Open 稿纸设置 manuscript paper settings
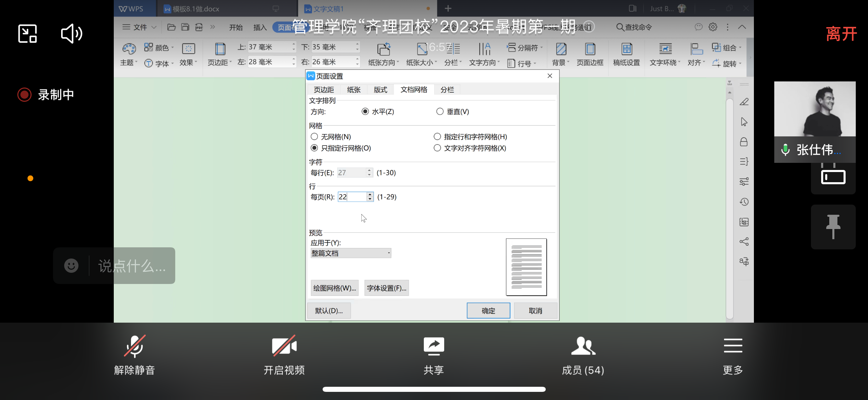868x400 pixels. [x=627, y=54]
